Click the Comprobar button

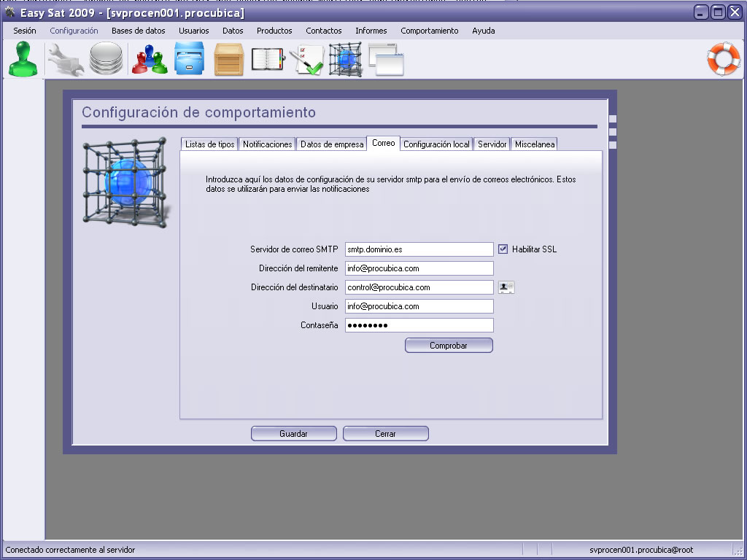click(449, 345)
